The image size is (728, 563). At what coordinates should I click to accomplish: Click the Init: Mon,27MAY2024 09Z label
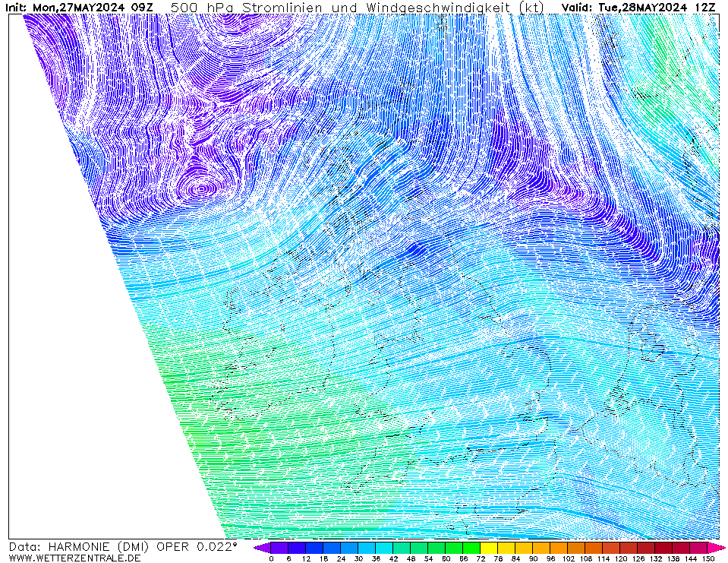tap(80, 8)
